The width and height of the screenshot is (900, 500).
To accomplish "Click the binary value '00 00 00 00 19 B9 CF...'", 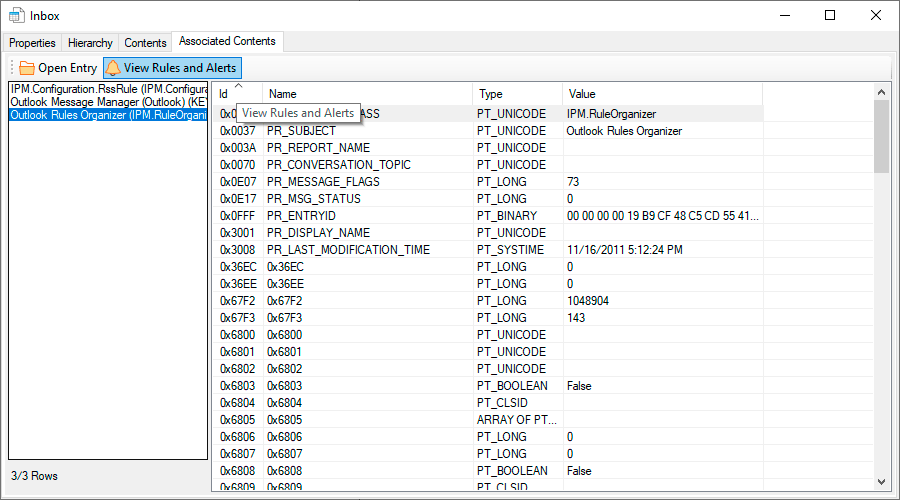I will coord(662,216).
